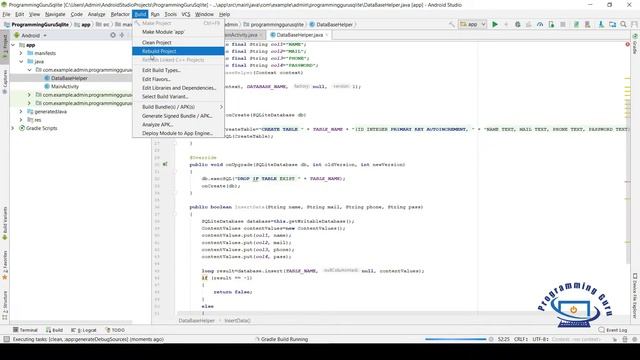Click Search Everywhere magnifier icon
Image resolution: width=640 pixels, height=360 pixels.
pyautogui.click(x=623, y=24)
